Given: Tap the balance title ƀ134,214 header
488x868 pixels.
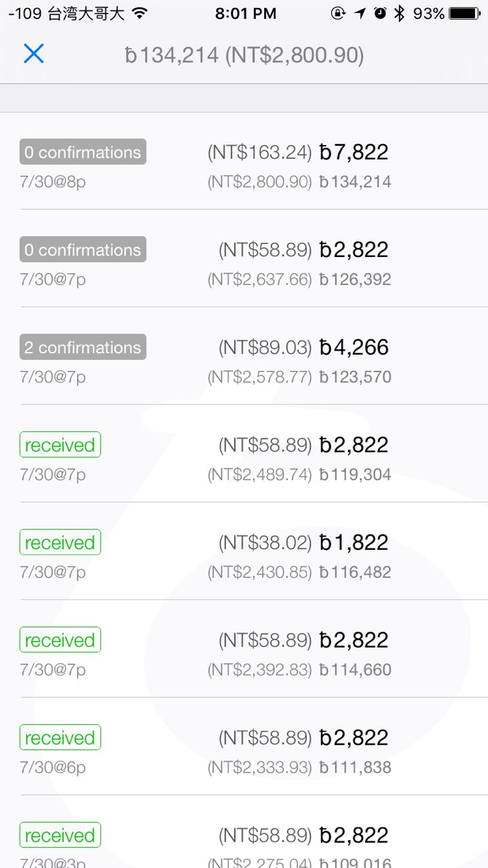Looking at the screenshot, I should click(x=244, y=55).
